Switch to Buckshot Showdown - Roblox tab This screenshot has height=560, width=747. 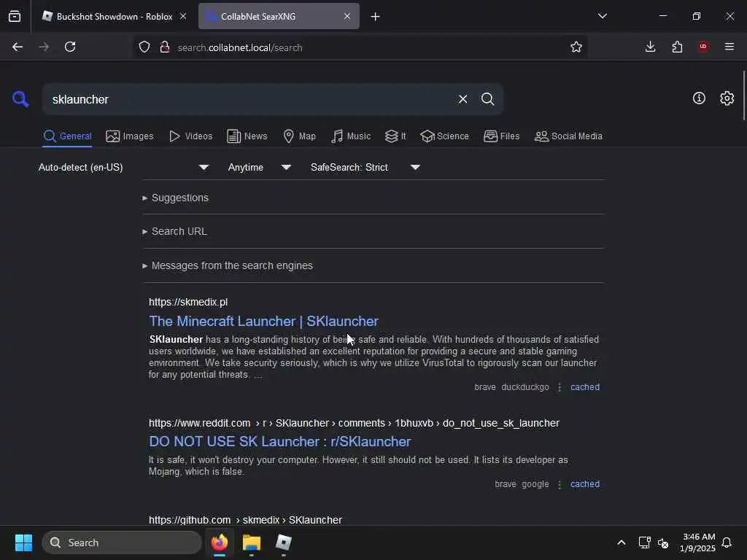pyautogui.click(x=114, y=16)
